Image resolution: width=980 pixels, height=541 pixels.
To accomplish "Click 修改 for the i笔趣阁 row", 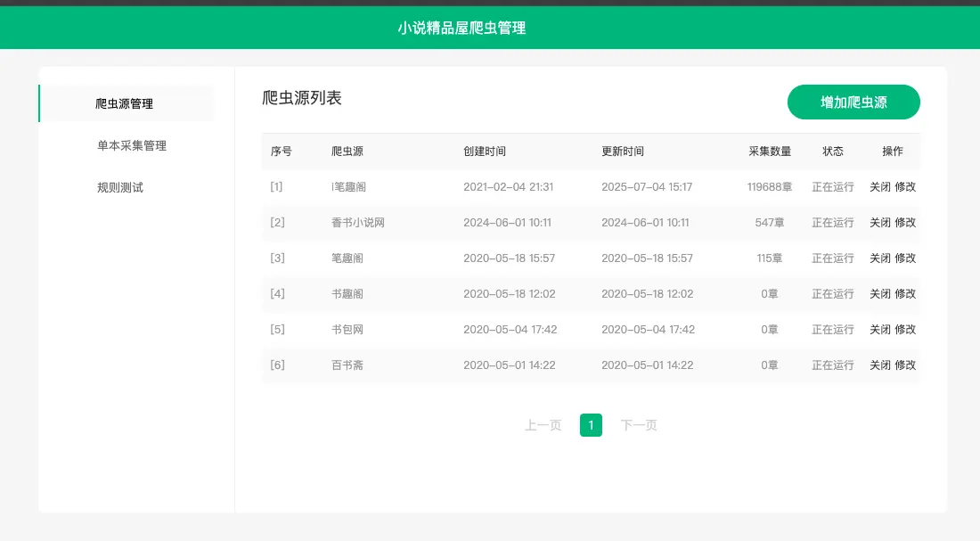I will (905, 187).
